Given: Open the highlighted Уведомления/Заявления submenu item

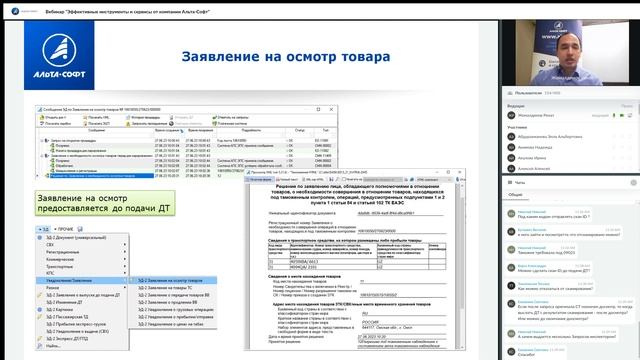Looking at the screenshot, I should [x=83, y=280].
